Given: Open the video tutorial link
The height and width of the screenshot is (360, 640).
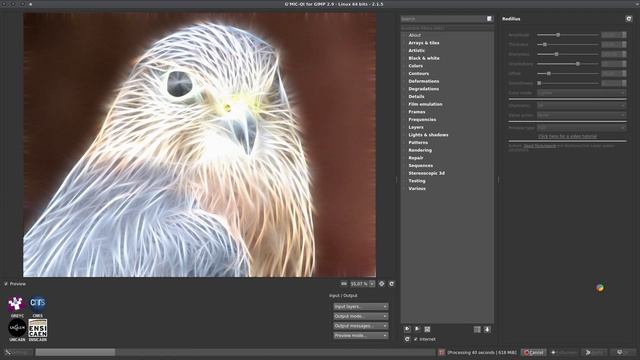Looking at the screenshot, I should (567, 136).
